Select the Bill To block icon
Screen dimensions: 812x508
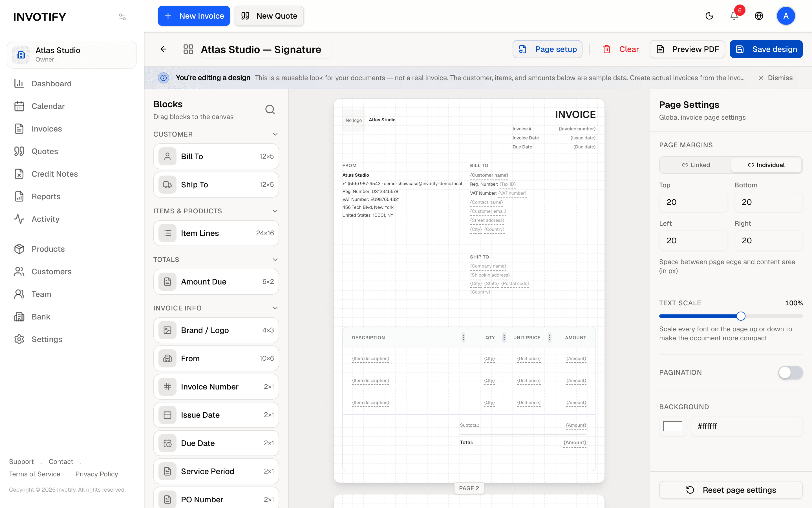(167, 156)
